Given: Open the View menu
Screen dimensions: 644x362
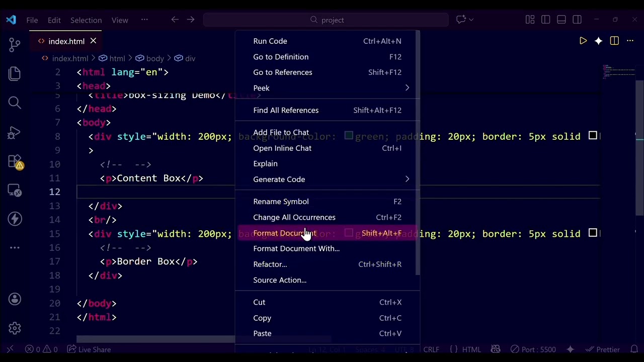Looking at the screenshot, I should point(120,20).
